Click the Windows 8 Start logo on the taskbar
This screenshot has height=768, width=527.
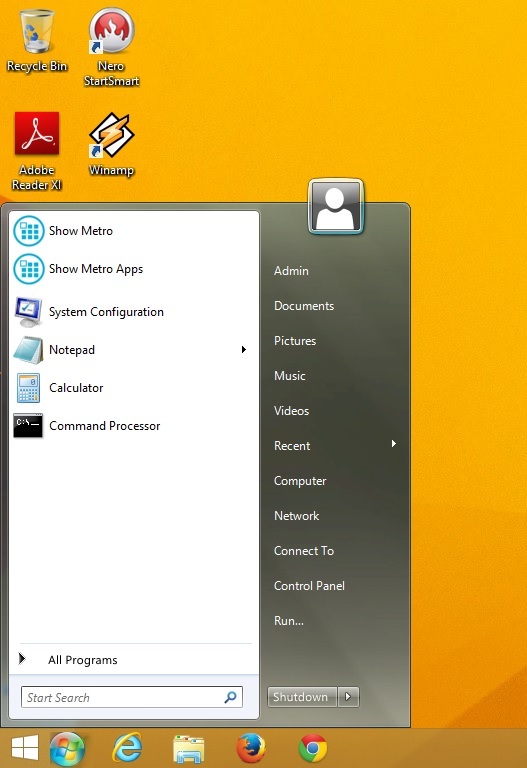pos(24,748)
